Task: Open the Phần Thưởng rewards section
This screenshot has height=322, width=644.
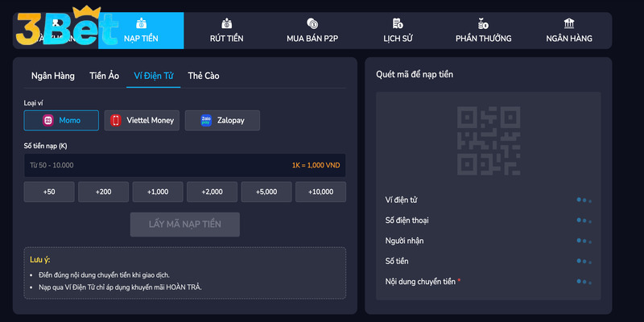Action: click(x=484, y=31)
